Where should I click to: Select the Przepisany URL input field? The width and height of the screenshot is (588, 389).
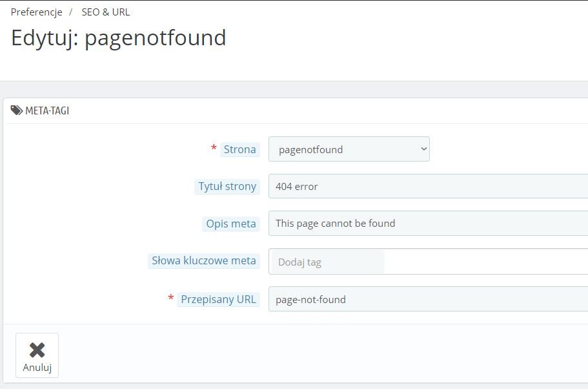427,299
